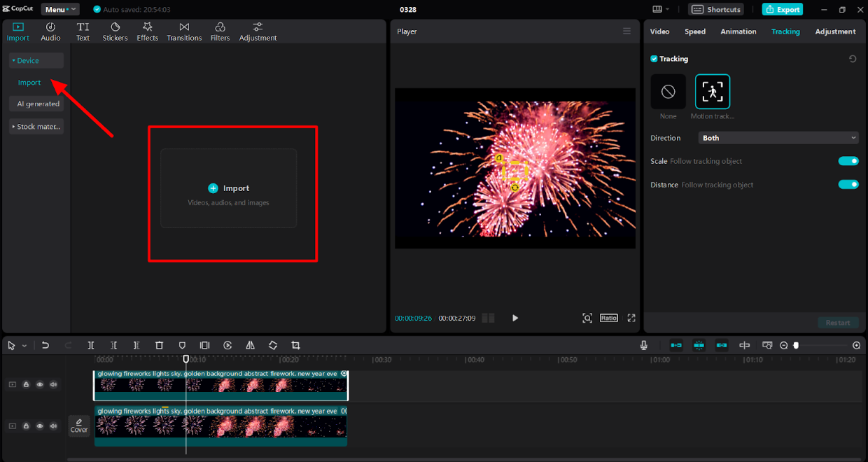The height and width of the screenshot is (462, 868).
Task: Switch to the Animation tab
Action: [x=738, y=31]
